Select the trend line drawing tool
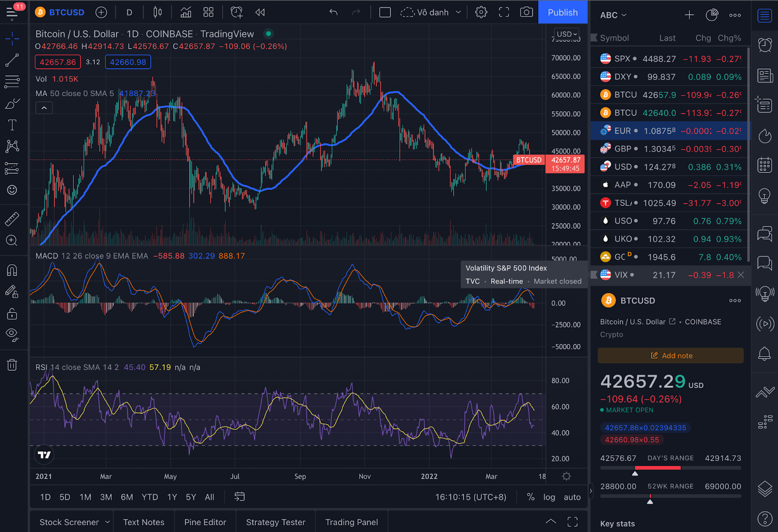 click(x=12, y=60)
